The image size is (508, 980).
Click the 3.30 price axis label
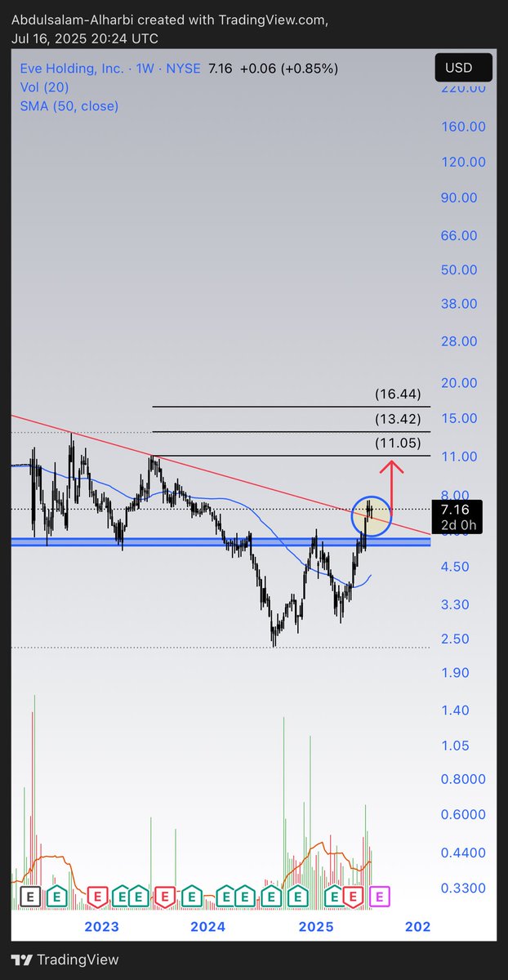pos(455,605)
